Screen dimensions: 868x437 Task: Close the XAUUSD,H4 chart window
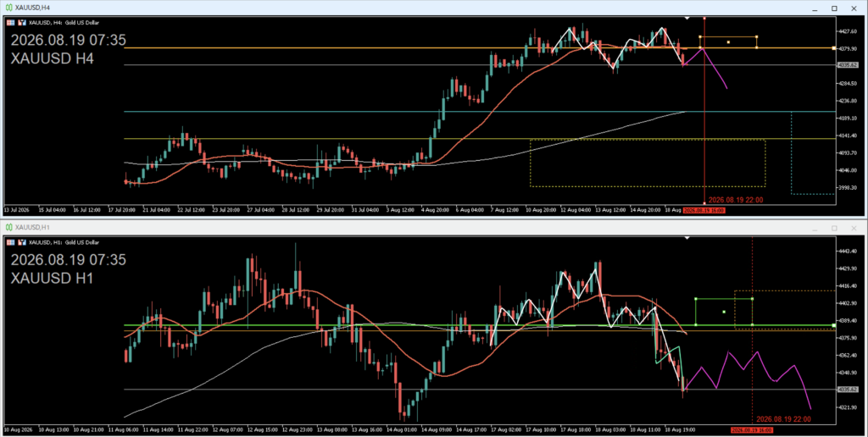coord(854,8)
